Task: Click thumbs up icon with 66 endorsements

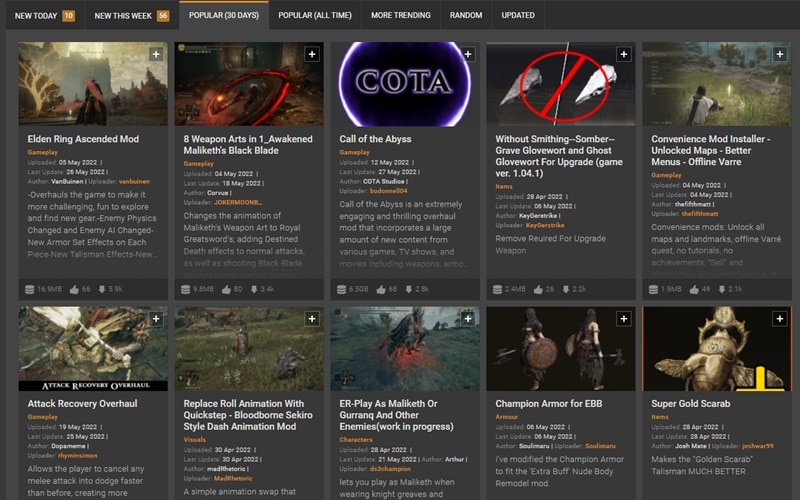Action: (x=74, y=289)
